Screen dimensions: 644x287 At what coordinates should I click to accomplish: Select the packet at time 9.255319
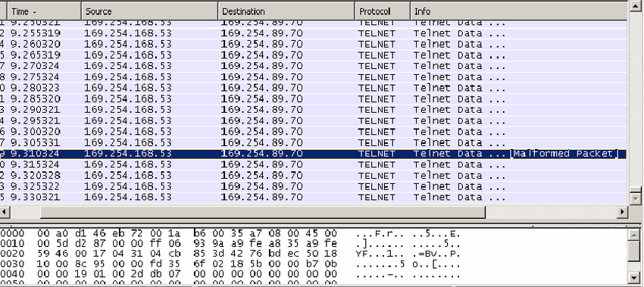coord(314,33)
